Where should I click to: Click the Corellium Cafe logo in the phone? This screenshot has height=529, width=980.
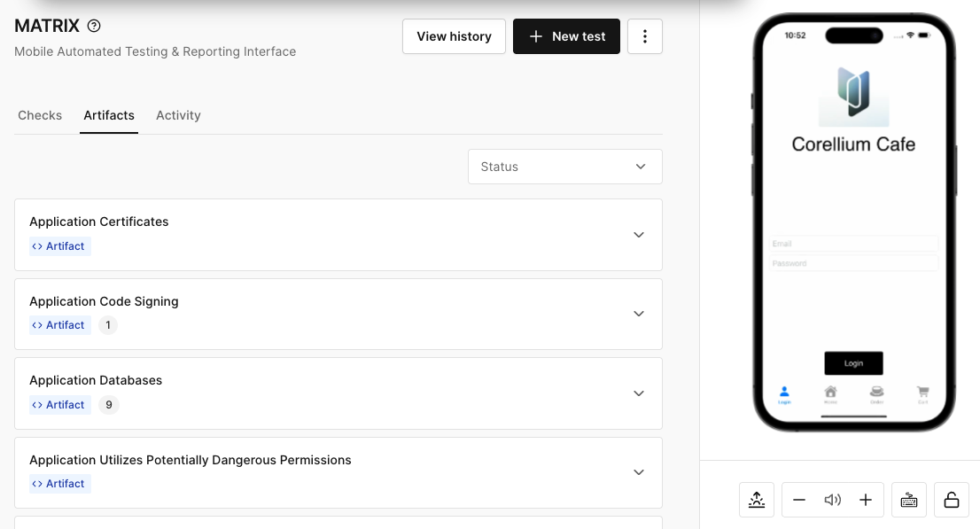(854, 95)
